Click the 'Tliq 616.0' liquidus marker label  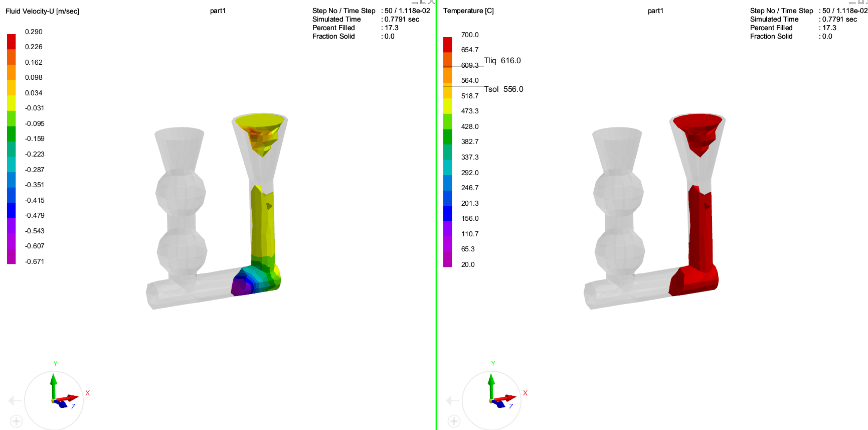[x=502, y=61]
